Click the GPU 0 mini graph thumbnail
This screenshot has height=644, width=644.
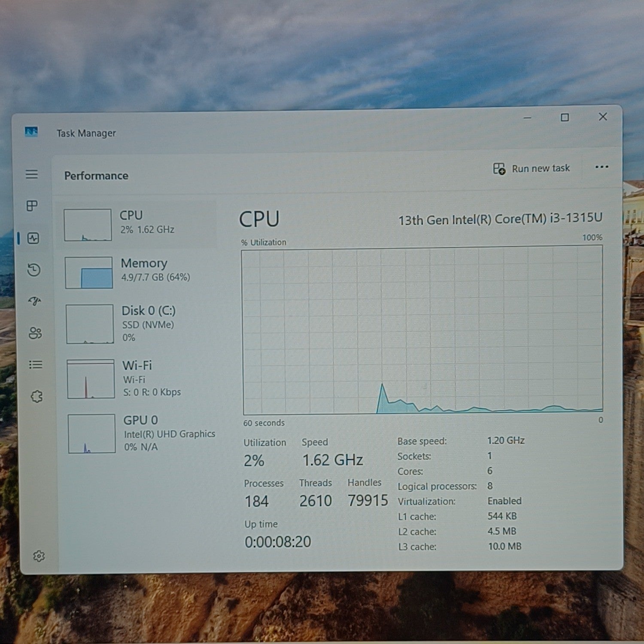(91, 434)
